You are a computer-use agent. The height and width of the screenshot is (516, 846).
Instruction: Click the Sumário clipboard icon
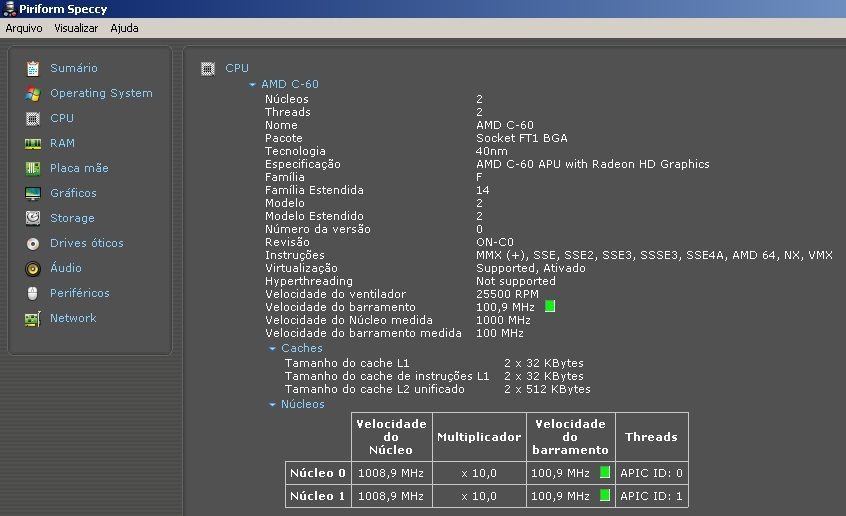[32, 69]
